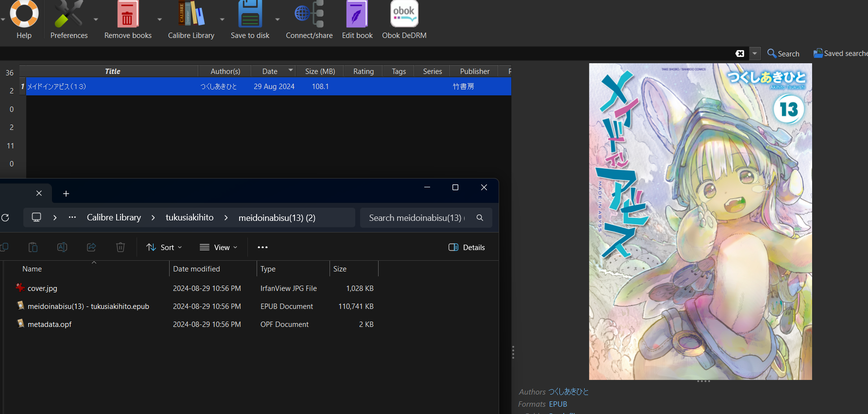Expand the chevron after the monitor icon
The height and width of the screenshot is (414, 868).
pyautogui.click(x=55, y=217)
